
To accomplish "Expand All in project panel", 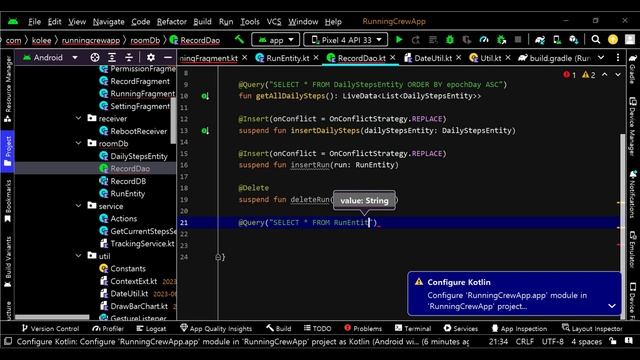I will click(x=112, y=58).
